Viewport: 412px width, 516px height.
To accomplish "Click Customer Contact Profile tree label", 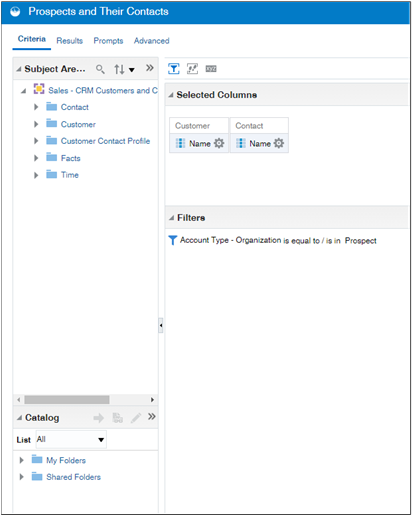I will tap(105, 141).
